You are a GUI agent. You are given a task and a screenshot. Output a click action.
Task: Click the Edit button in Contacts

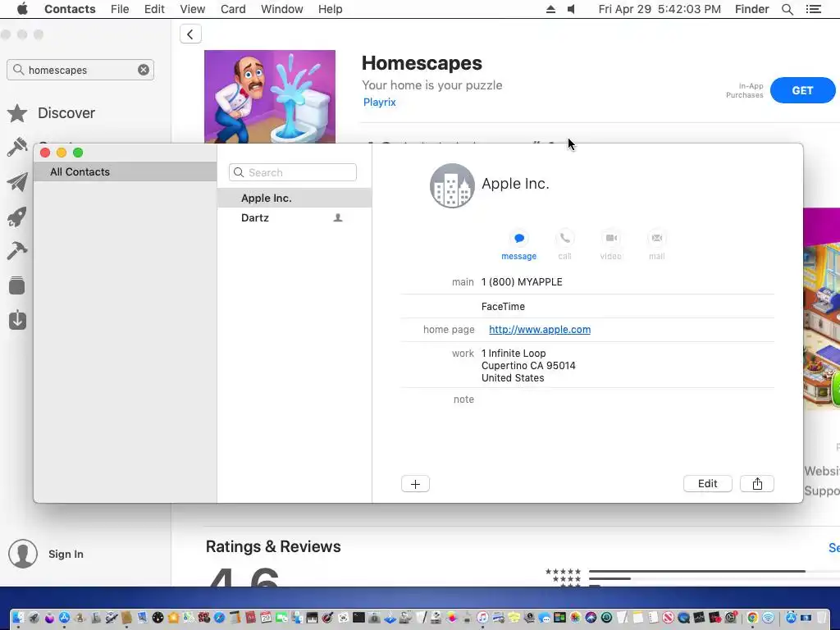(708, 484)
